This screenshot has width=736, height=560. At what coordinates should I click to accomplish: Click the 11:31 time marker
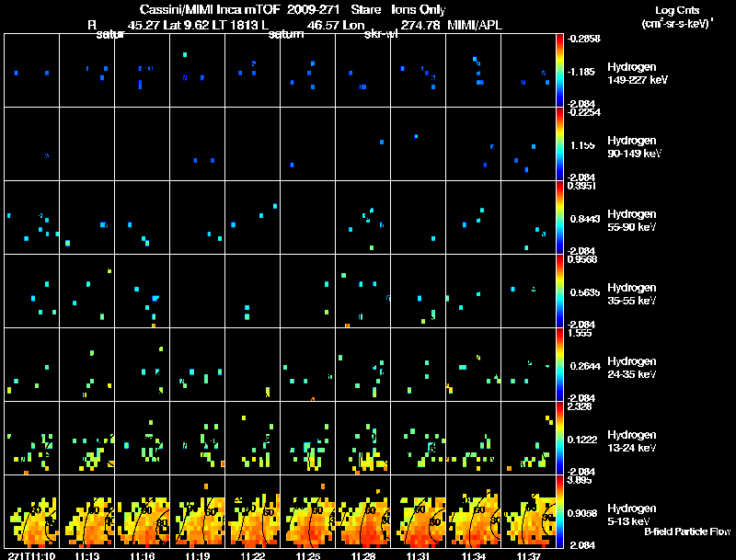419,555
